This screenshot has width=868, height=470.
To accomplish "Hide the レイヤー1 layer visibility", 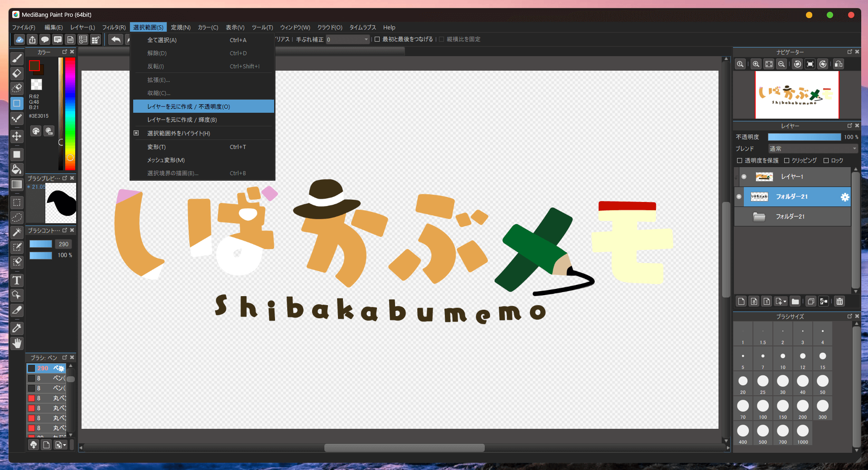I will coord(743,177).
